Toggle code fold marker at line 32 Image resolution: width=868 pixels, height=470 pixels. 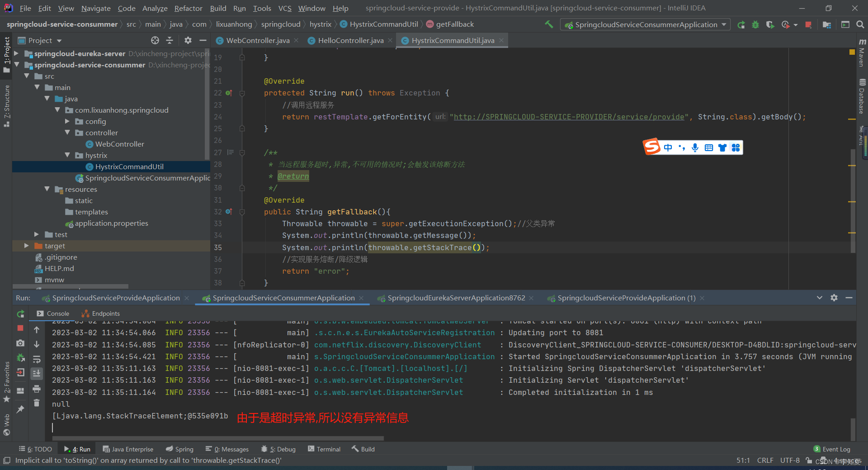point(242,212)
